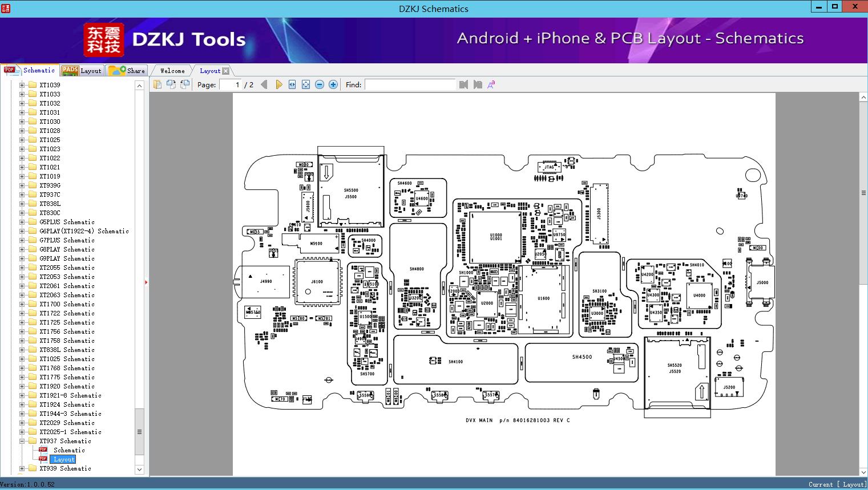Click the fit width icon
Image resolution: width=868 pixels, height=490 pixels.
click(292, 84)
